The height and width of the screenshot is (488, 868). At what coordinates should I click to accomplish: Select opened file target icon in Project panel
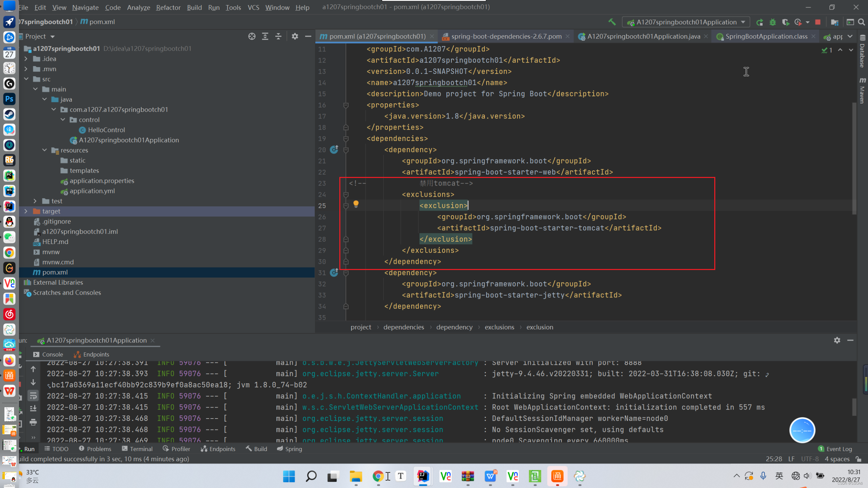click(252, 36)
